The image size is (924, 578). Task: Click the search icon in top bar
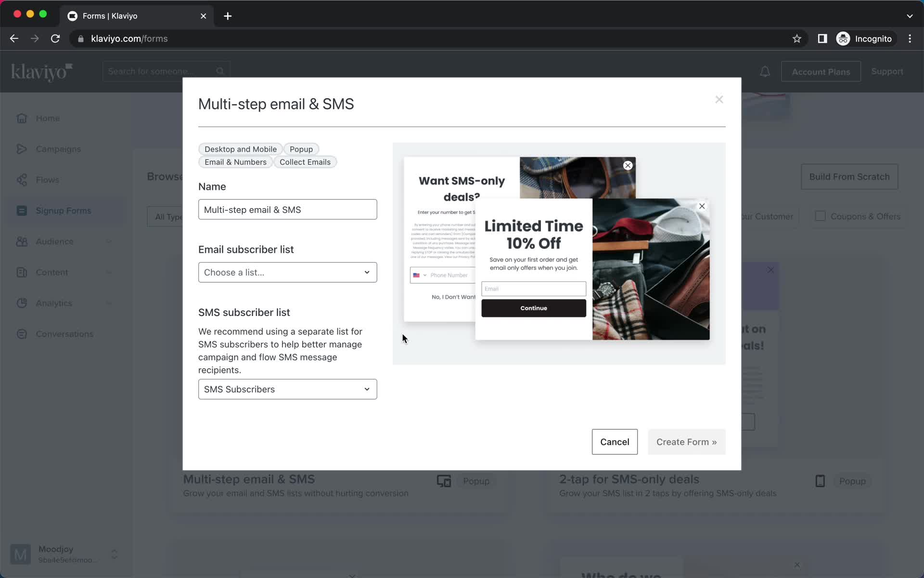[x=220, y=71]
